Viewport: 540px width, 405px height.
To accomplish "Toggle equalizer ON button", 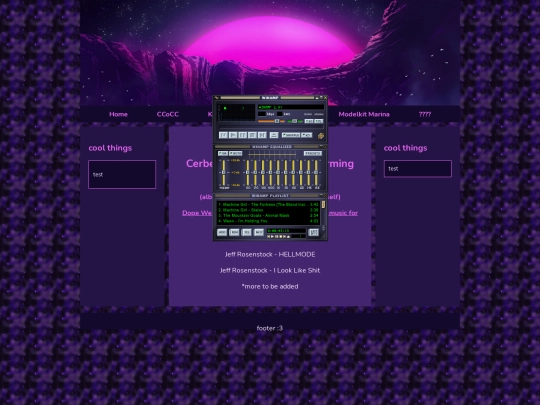I will pos(223,153).
